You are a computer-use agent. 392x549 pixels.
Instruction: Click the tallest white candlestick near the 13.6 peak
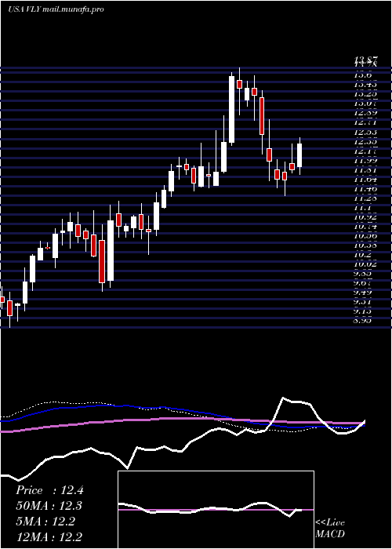point(232,109)
